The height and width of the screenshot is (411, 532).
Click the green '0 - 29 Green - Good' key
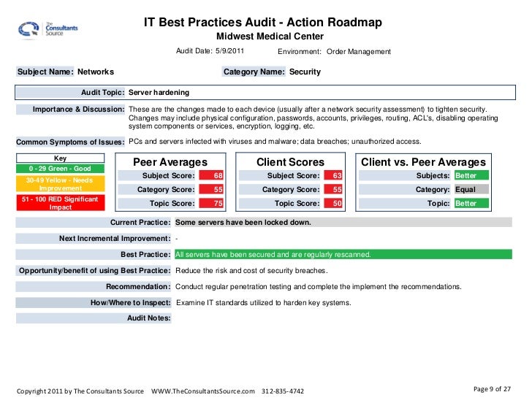click(61, 169)
